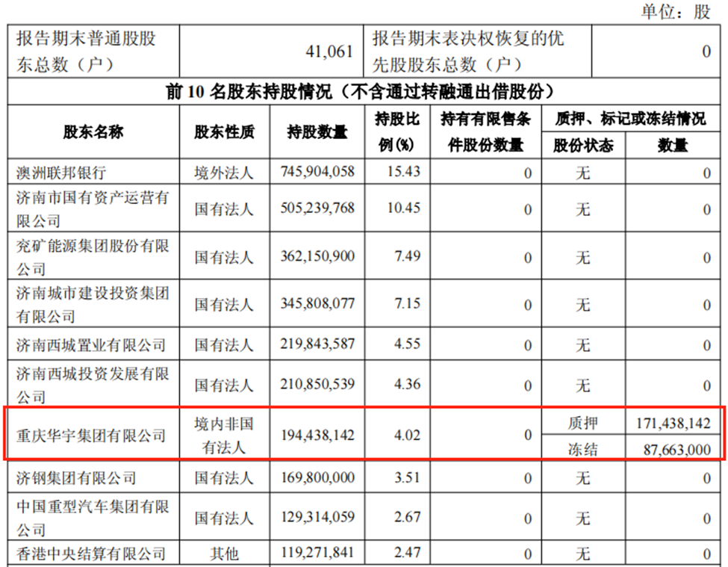
Task: Click the 质押 status cell
Action: [x=583, y=423]
